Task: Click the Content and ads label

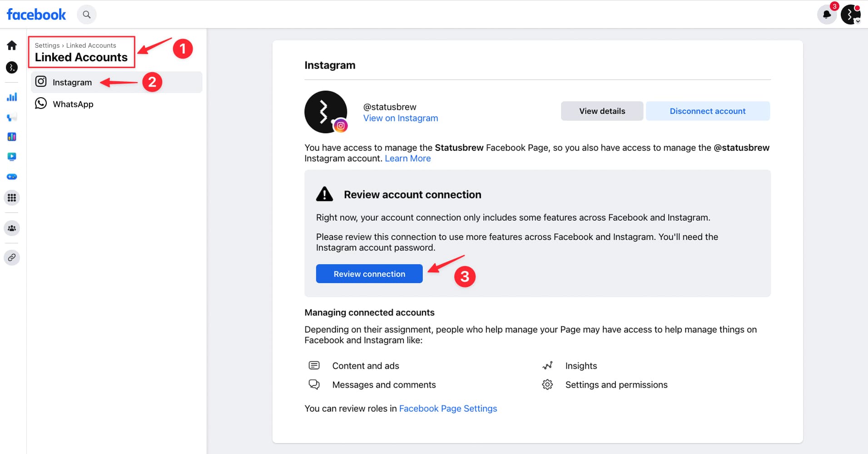Action: [x=366, y=366]
